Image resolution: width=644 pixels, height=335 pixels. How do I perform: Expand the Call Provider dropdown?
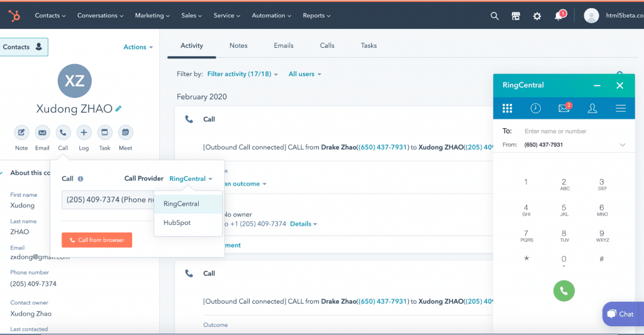point(191,178)
